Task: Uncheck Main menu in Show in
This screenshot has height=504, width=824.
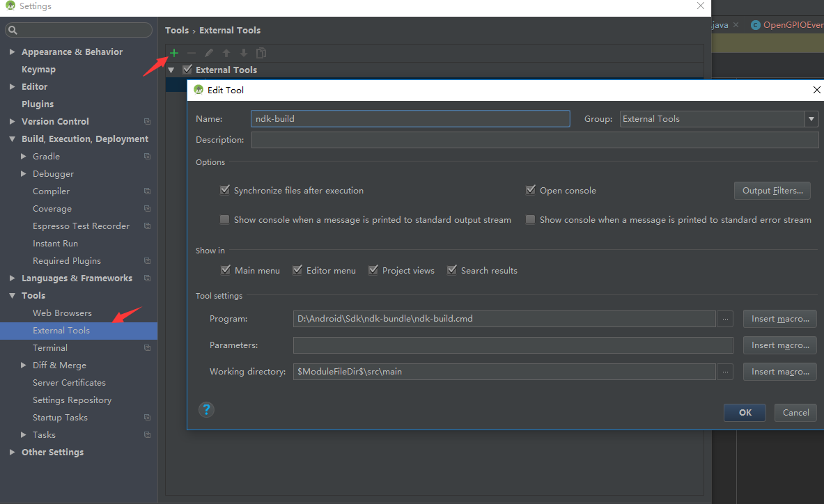Action: (226, 270)
